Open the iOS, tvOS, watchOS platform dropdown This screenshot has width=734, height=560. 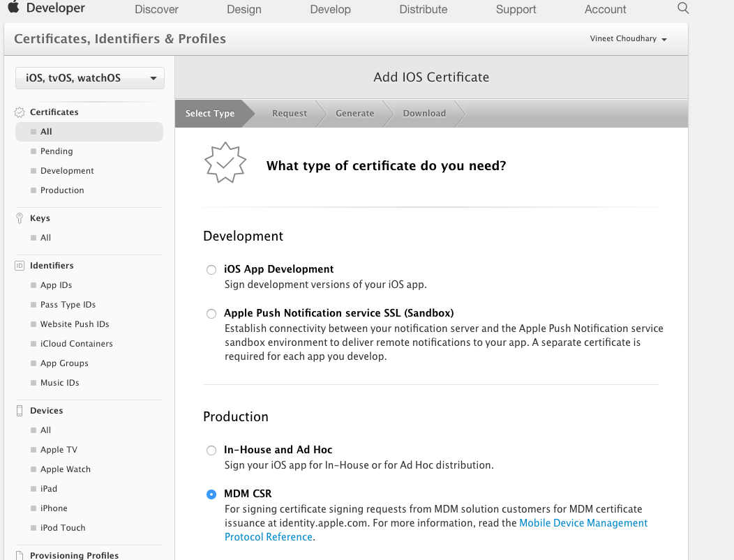(90, 78)
